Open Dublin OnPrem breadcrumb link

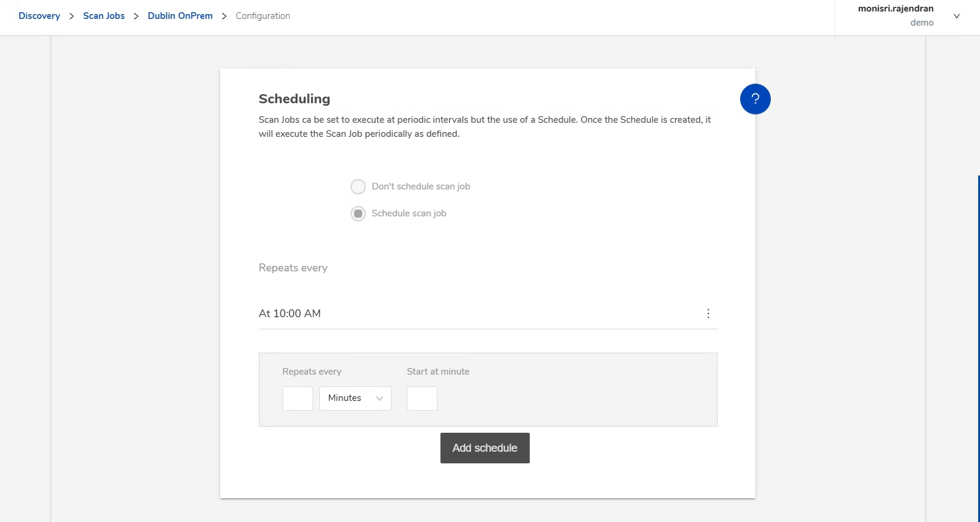pos(180,16)
